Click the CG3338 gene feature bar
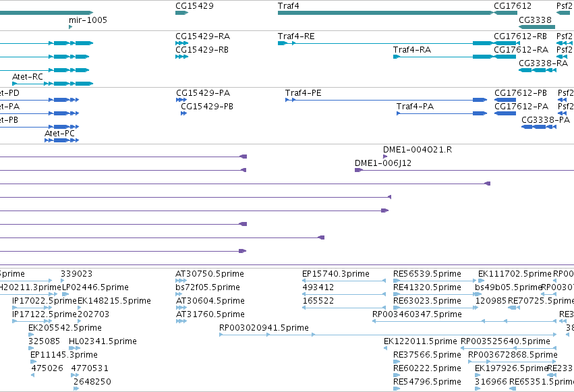Screen dimensions: 574x392 tap(537, 27)
